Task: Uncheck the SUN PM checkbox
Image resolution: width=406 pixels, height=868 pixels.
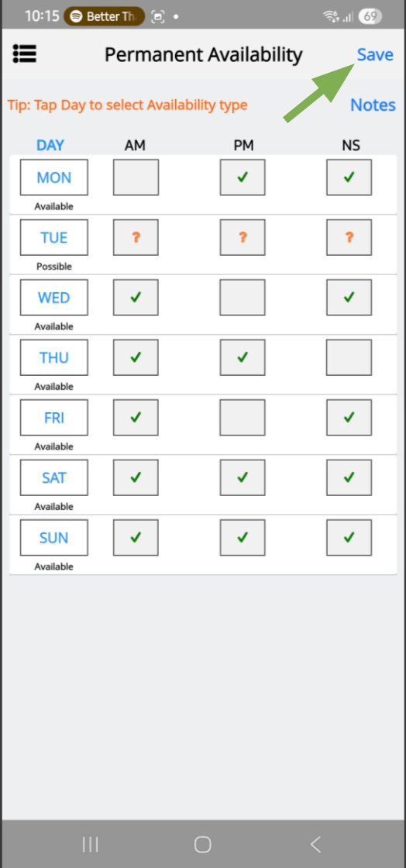Action: pyautogui.click(x=243, y=538)
